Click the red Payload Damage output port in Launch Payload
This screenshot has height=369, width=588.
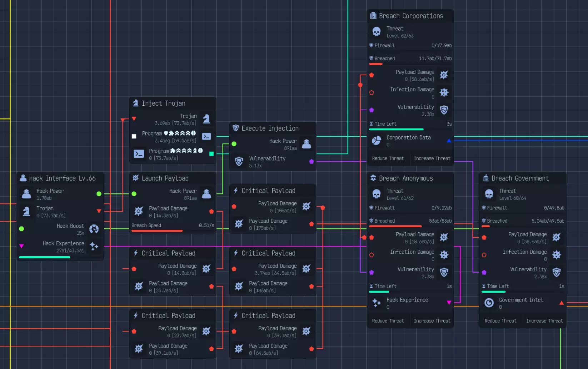coord(211,211)
